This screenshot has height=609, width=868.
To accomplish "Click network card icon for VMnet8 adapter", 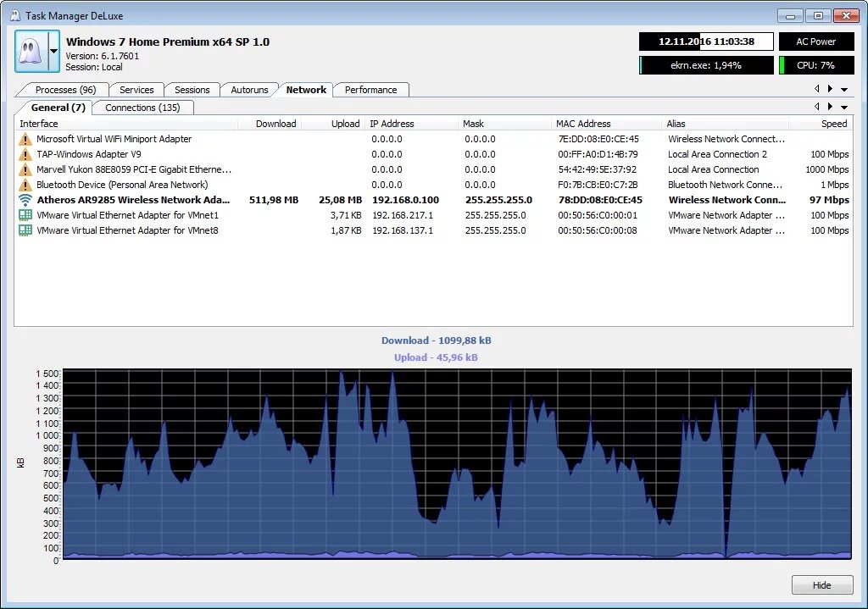I will pos(25,230).
